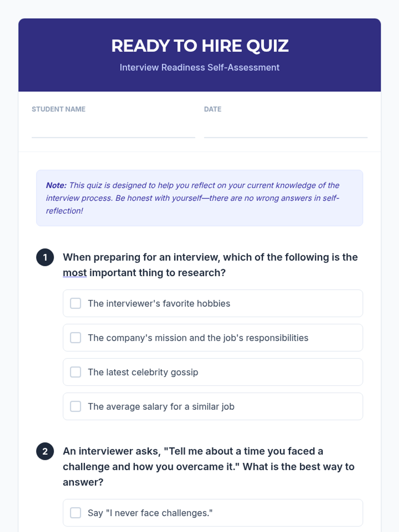Check "The average salary for a similar job"
The height and width of the screenshot is (532, 399).
75,406
